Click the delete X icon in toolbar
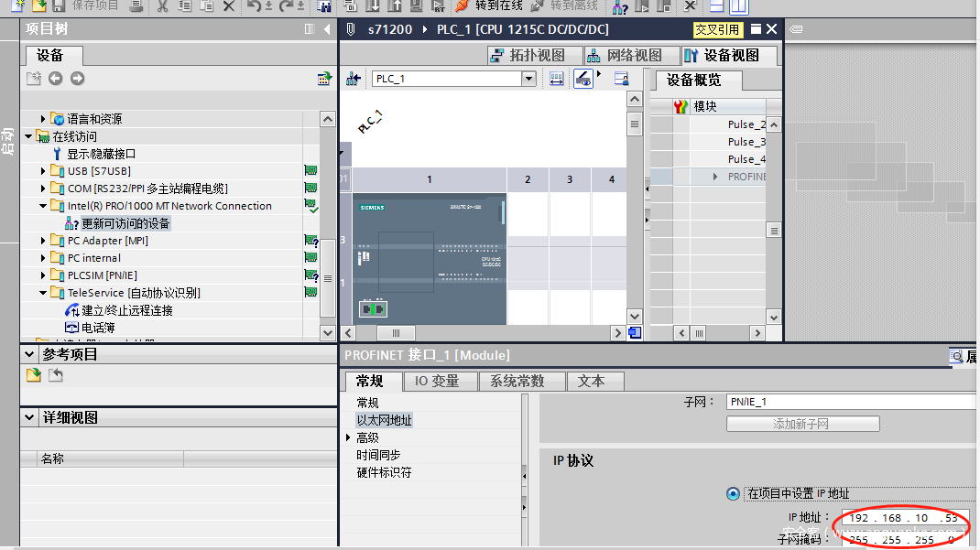980x550 pixels. coord(229,6)
